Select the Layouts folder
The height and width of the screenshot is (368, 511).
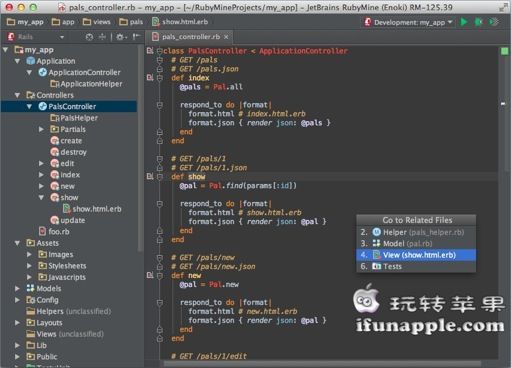(44, 323)
